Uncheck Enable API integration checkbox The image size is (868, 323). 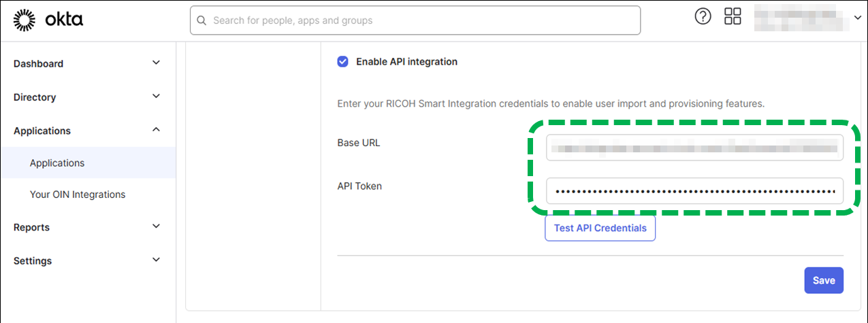342,62
